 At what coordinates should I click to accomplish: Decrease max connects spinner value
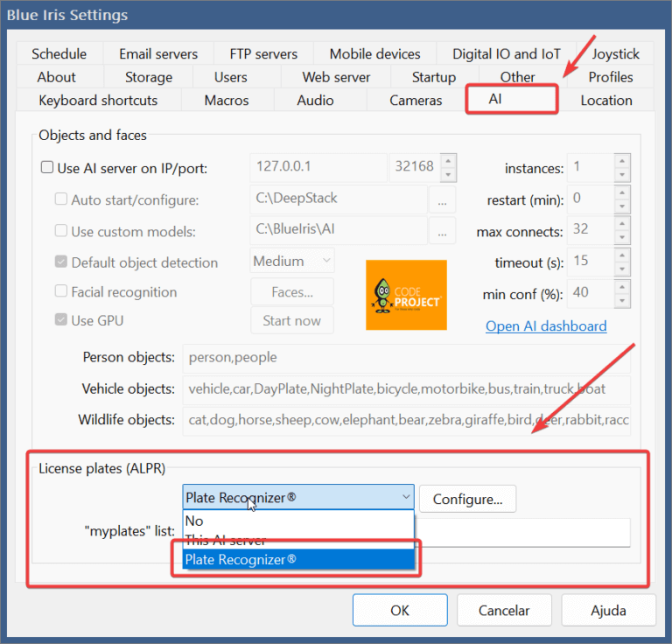coord(622,237)
